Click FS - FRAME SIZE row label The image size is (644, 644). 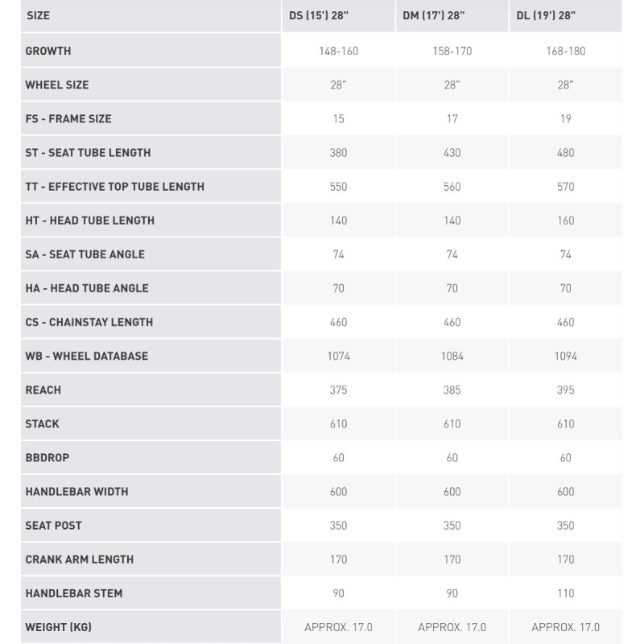[68, 118]
